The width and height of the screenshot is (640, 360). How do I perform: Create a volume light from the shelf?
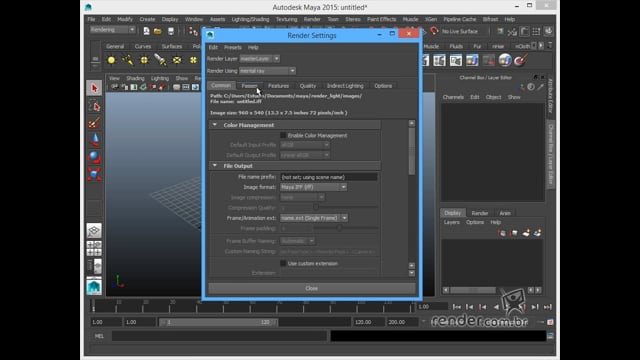click(x=193, y=60)
